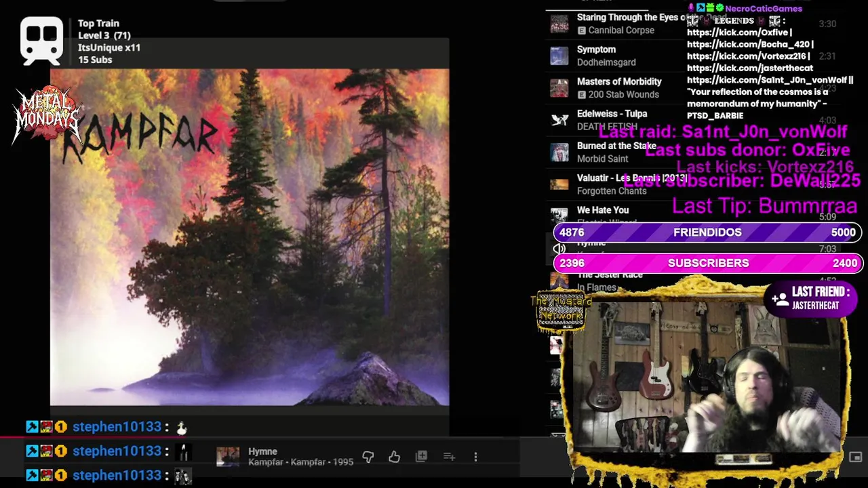
Task: Click the Kampfar album cover artwork
Action: (x=250, y=237)
